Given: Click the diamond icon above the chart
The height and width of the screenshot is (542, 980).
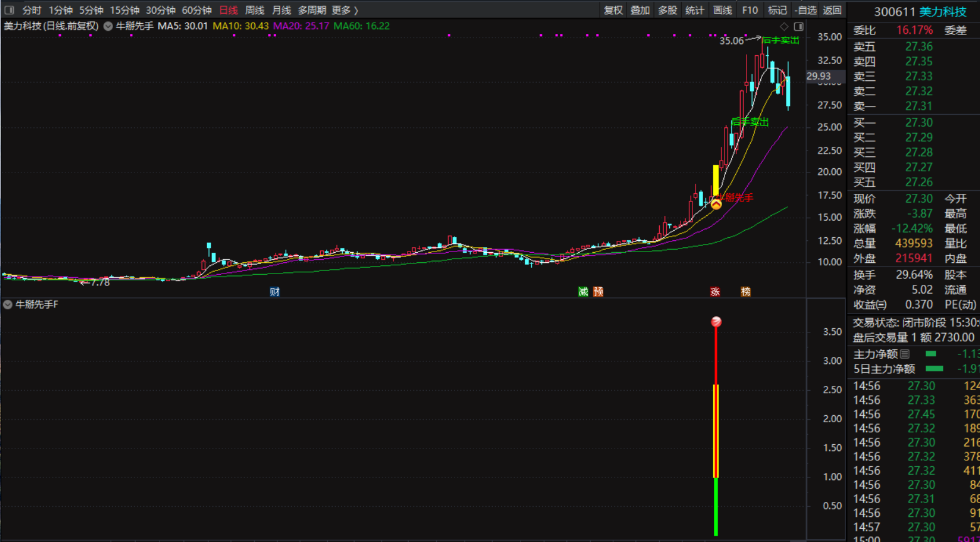Looking at the screenshot, I should (x=783, y=26).
